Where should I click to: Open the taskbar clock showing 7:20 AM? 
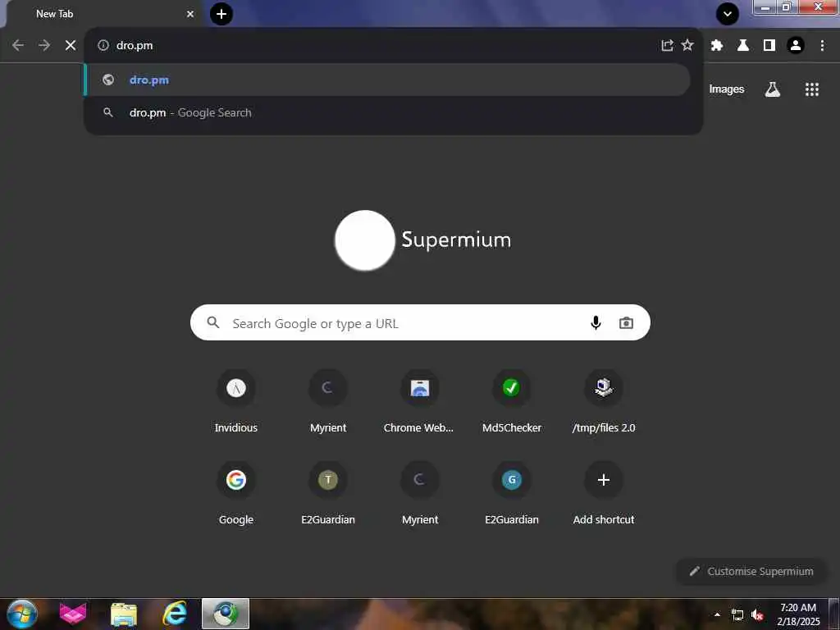pos(798,614)
